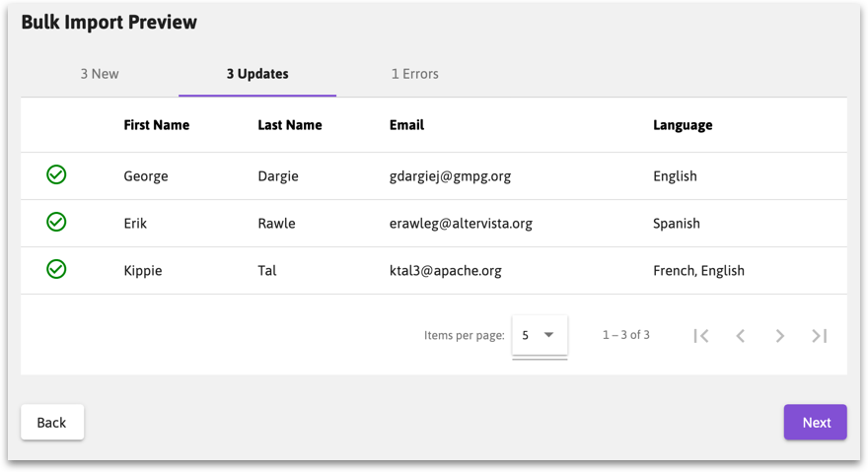Open the items per page dropdown
Viewport: 868px width, 472px height.
click(540, 335)
